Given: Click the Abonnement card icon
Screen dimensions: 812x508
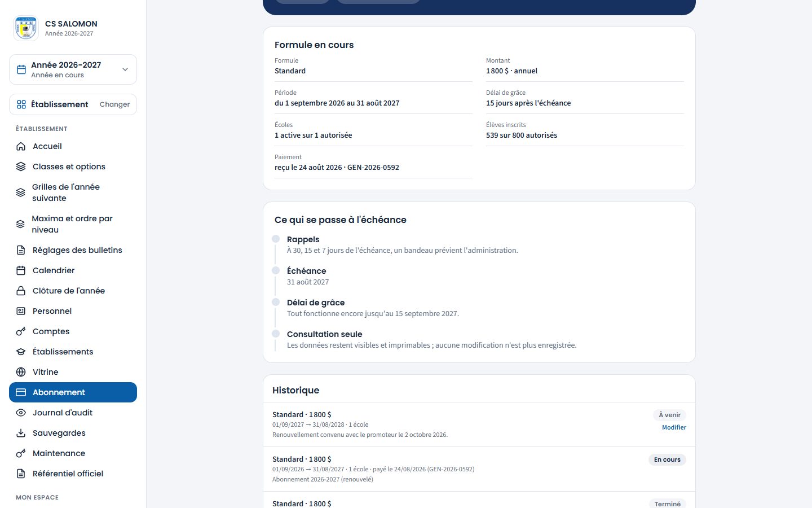Looking at the screenshot, I should (21, 392).
